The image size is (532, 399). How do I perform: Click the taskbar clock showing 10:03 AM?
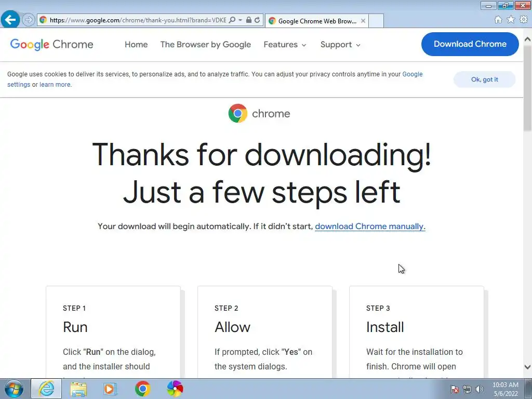click(x=506, y=389)
